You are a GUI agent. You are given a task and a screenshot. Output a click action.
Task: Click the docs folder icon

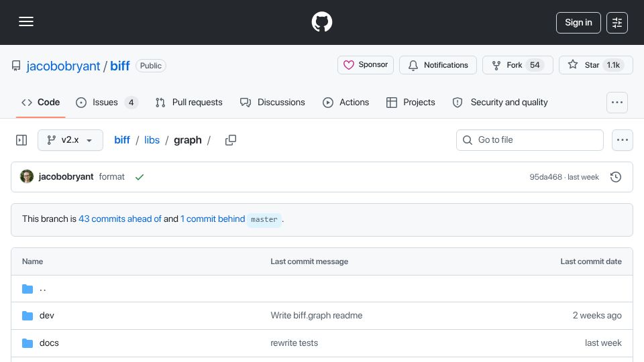[x=28, y=343]
